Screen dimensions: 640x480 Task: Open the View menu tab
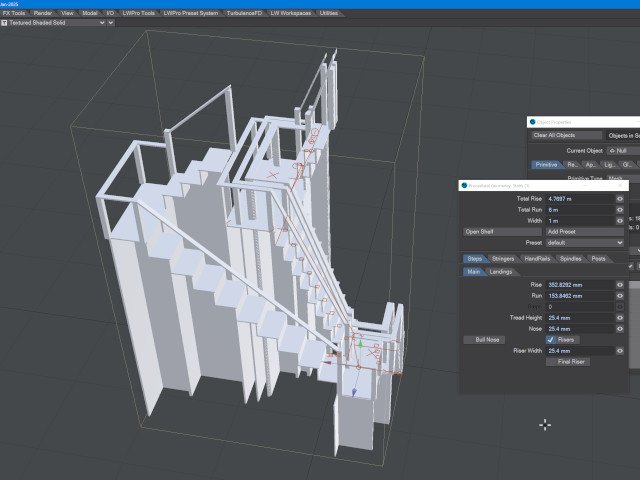coord(67,13)
